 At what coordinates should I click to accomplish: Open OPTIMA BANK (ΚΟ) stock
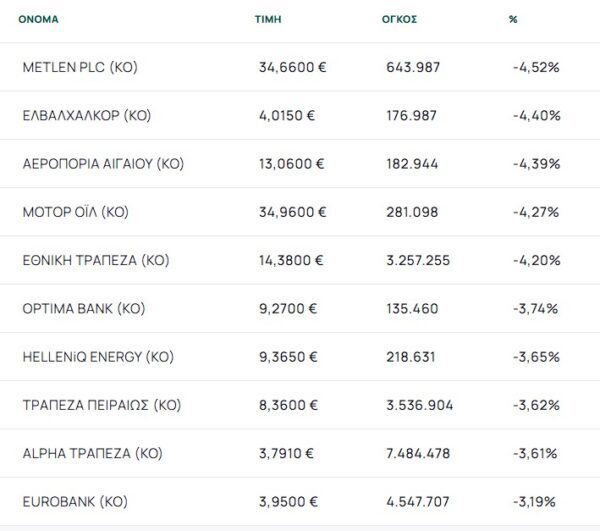84,308
